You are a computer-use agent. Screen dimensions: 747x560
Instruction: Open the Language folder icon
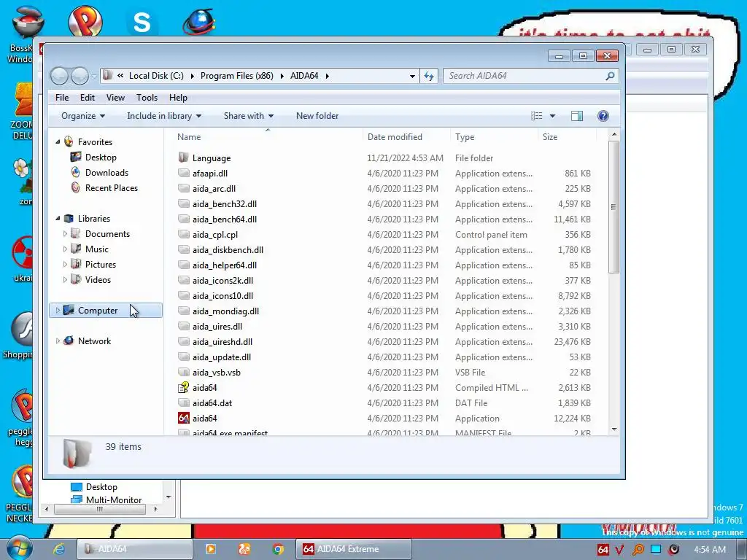pos(183,157)
